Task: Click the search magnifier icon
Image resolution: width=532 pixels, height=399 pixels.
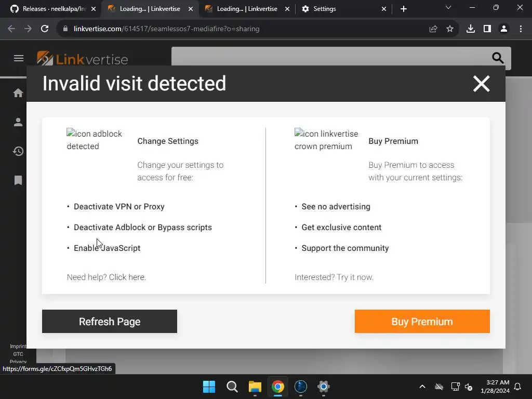Action: click(x=497, y=58)
